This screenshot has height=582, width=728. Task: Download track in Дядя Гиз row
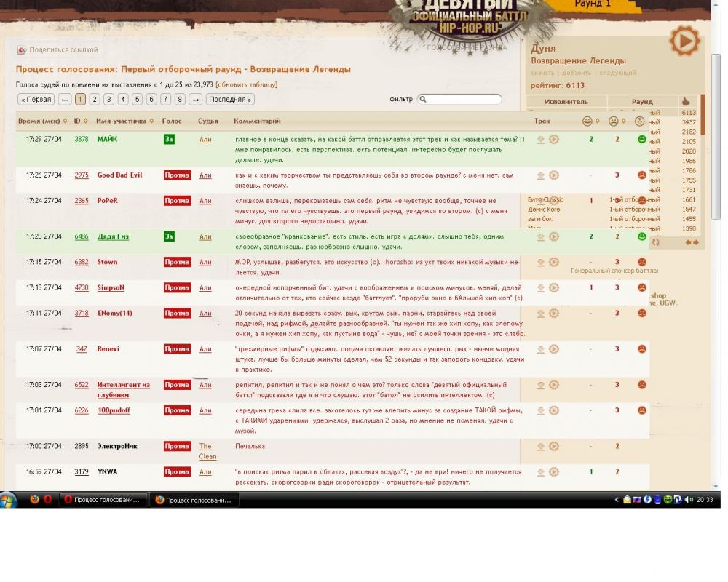pos(541,236)
